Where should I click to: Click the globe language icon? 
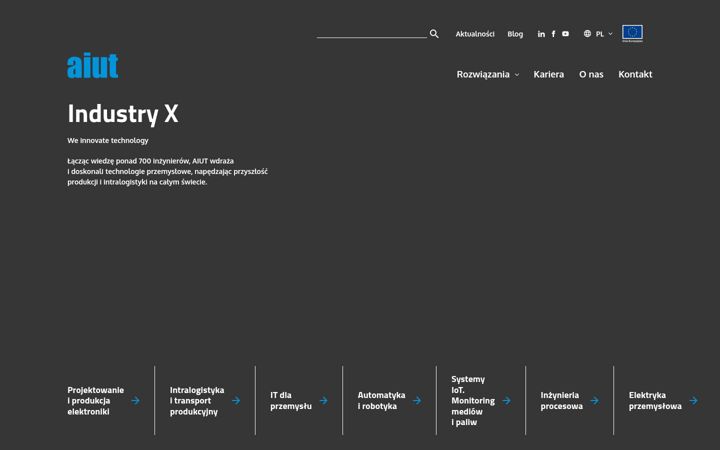[587, 34]
